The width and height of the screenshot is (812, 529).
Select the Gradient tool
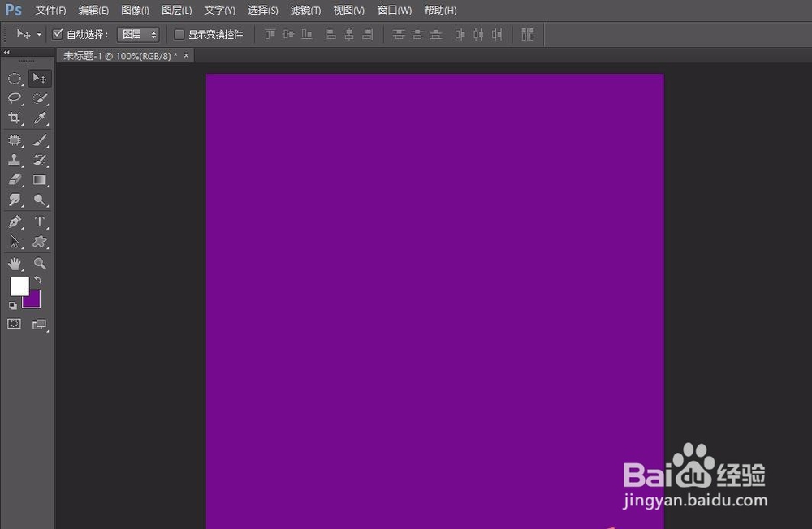(40, 180)
